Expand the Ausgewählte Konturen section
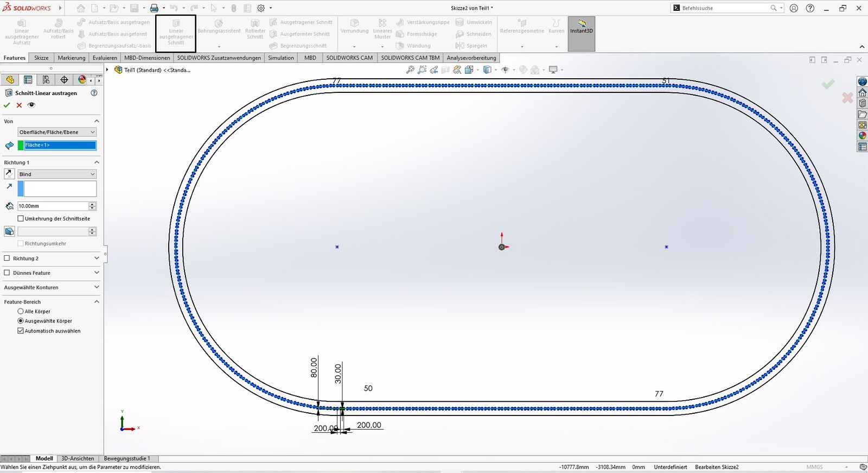 click(x=97, y=287)
